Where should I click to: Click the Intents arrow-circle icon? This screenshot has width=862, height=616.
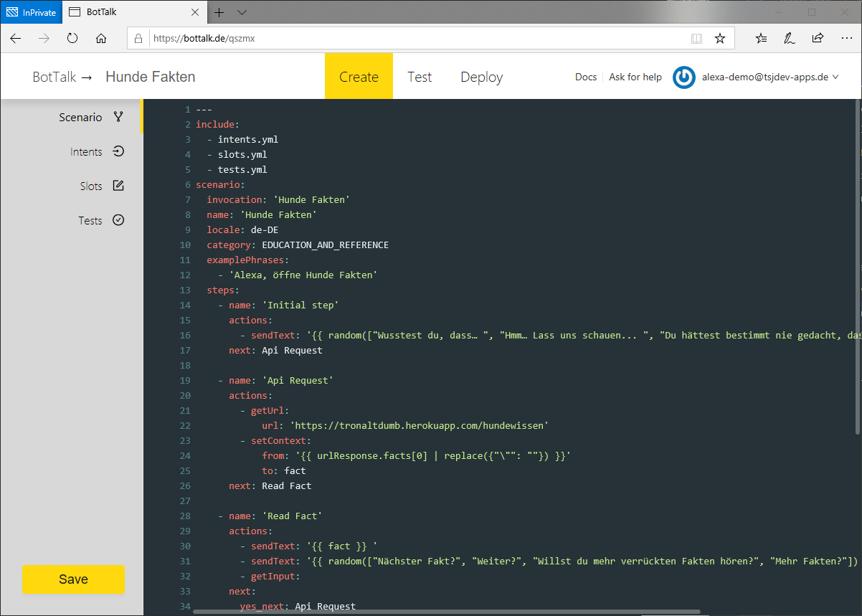tap(118, 151)
